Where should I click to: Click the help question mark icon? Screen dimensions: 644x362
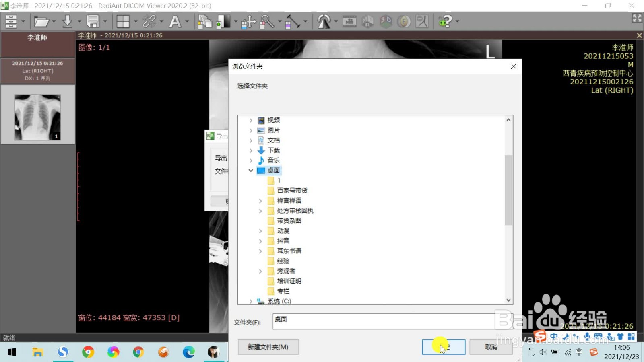coord(445,21)
